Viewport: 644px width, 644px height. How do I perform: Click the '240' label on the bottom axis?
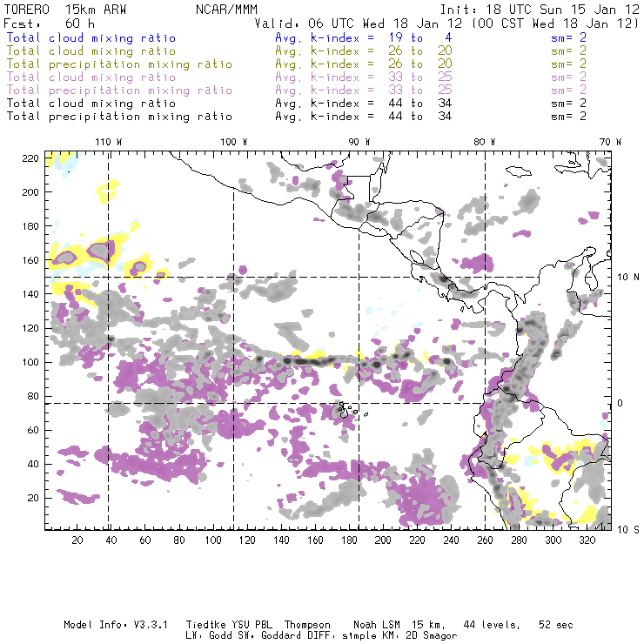pos(451,540)
